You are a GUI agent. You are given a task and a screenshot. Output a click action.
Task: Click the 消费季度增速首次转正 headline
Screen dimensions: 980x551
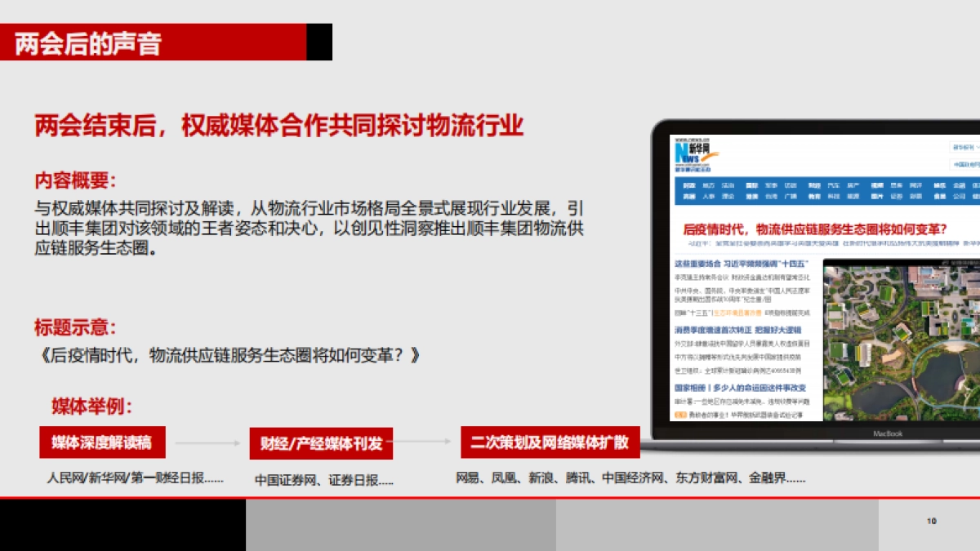pos(739,331)
